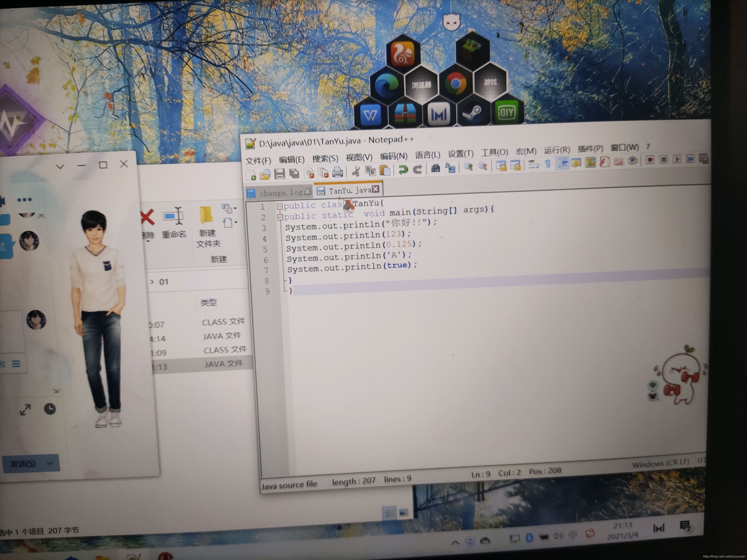Click the Zoom in magnifier icon

point(468,167)
